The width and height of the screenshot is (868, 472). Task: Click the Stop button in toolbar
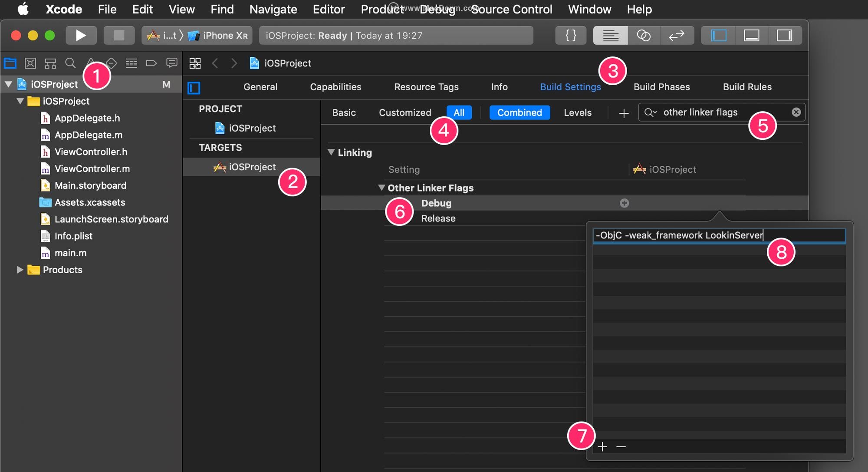[x=119, y=35]
